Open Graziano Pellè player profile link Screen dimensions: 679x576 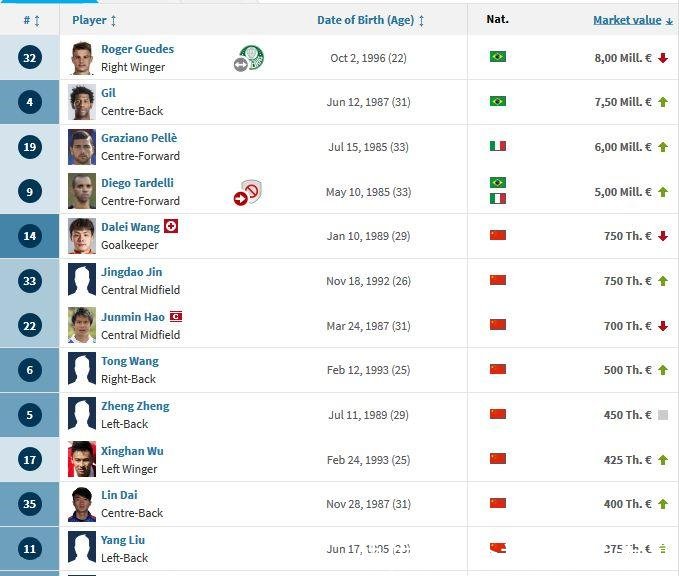[x=139, y=138]
